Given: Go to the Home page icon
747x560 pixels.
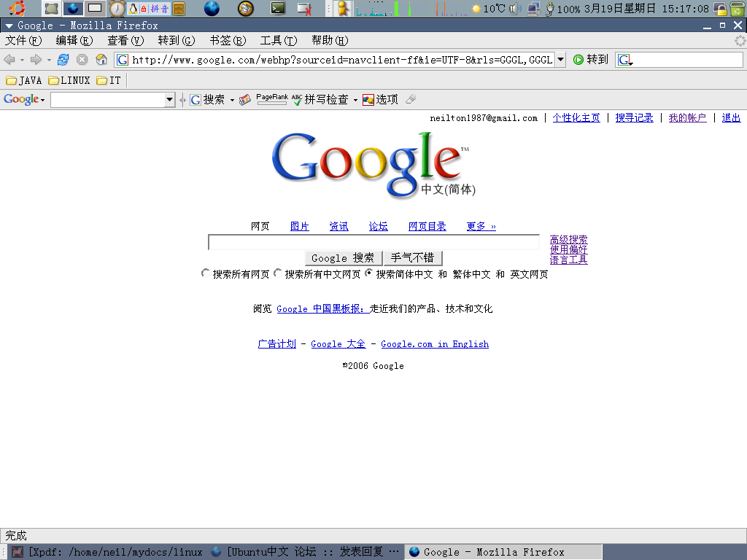Looking at the screenshot, I should [101, 60].
